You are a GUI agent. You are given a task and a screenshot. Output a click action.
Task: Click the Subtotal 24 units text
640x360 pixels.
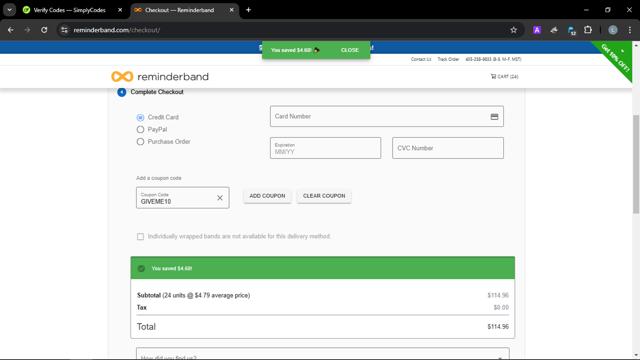click(x=193, y=295)
